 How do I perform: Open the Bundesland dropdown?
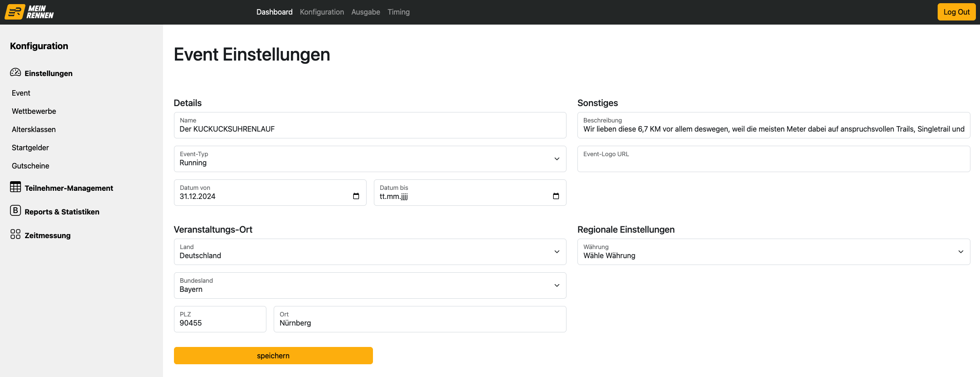point(556,285)
